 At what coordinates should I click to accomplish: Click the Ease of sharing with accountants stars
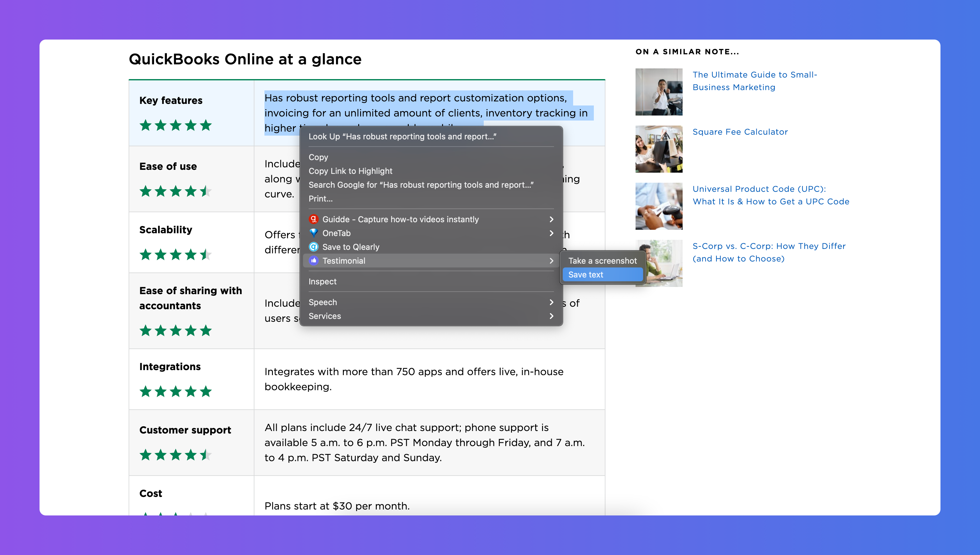pyautogui.click(x=176, y=331)
